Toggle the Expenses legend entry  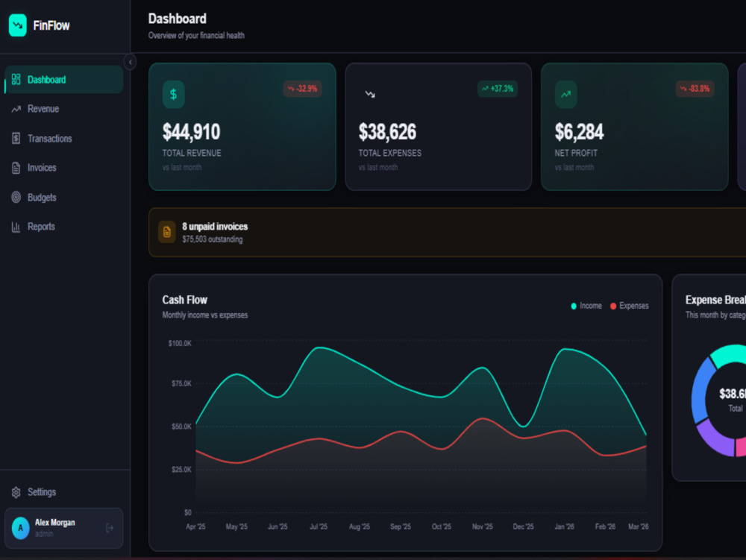coord(630,306)
